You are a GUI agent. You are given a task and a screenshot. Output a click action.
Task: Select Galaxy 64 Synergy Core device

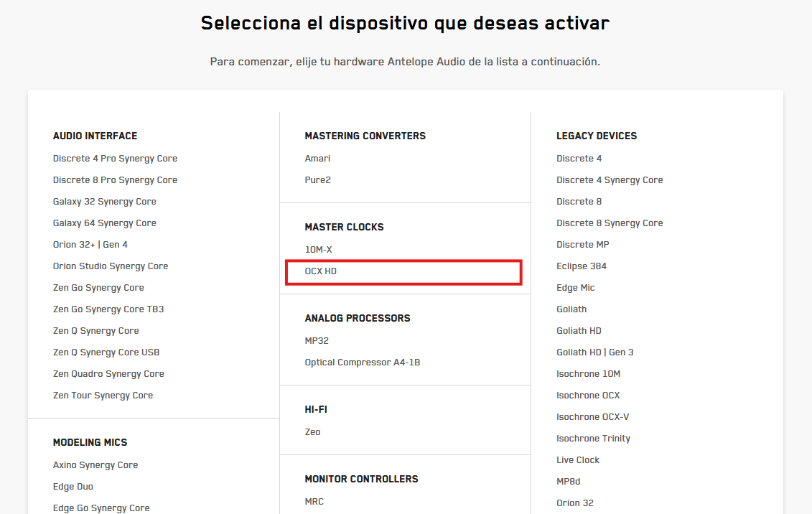pos(105,223)
